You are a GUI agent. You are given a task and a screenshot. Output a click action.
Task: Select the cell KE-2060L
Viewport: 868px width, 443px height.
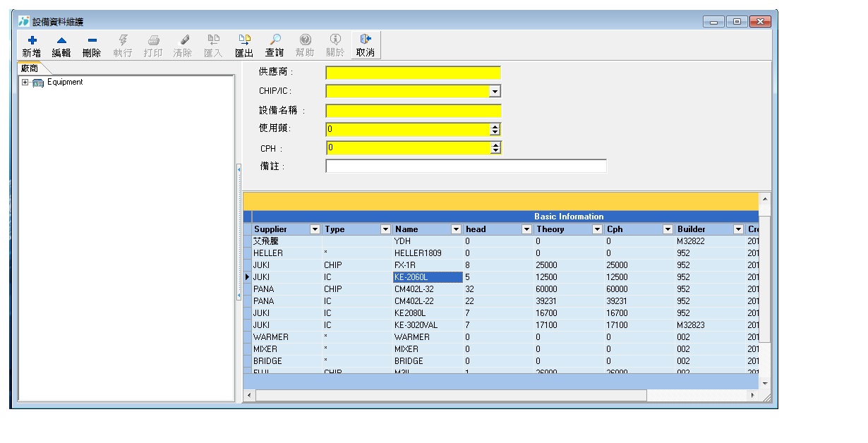click(428, 277)
